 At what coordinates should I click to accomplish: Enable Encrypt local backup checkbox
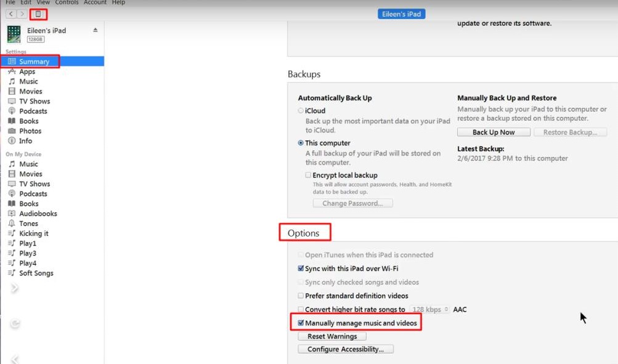308,175
